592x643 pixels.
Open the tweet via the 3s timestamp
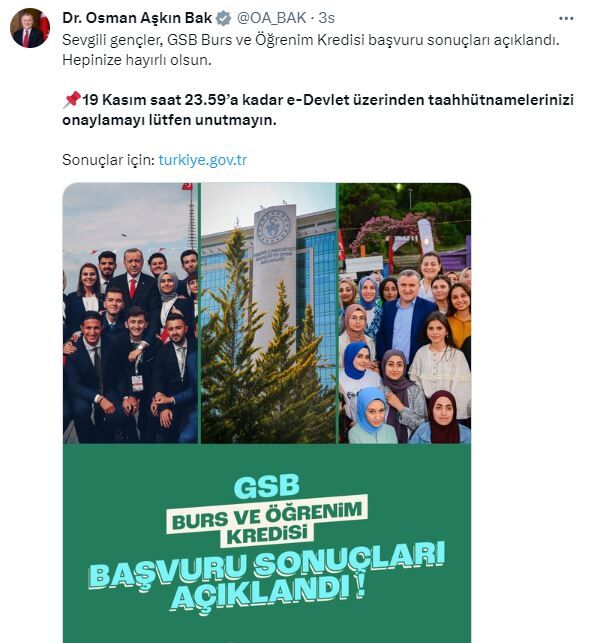(327, 18)
